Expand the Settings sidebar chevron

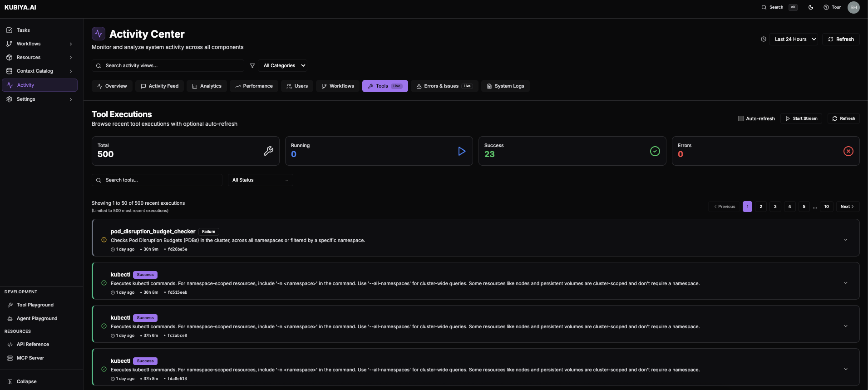point(71,99)
